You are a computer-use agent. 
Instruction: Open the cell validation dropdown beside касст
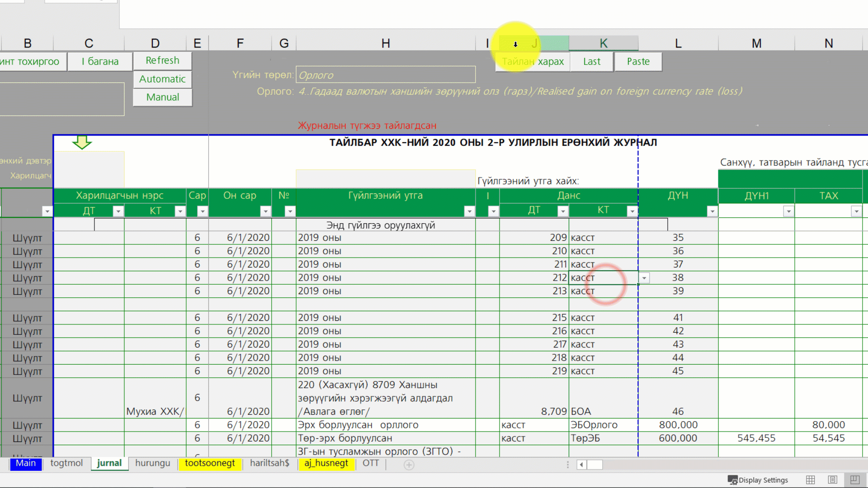pos(644,278)
